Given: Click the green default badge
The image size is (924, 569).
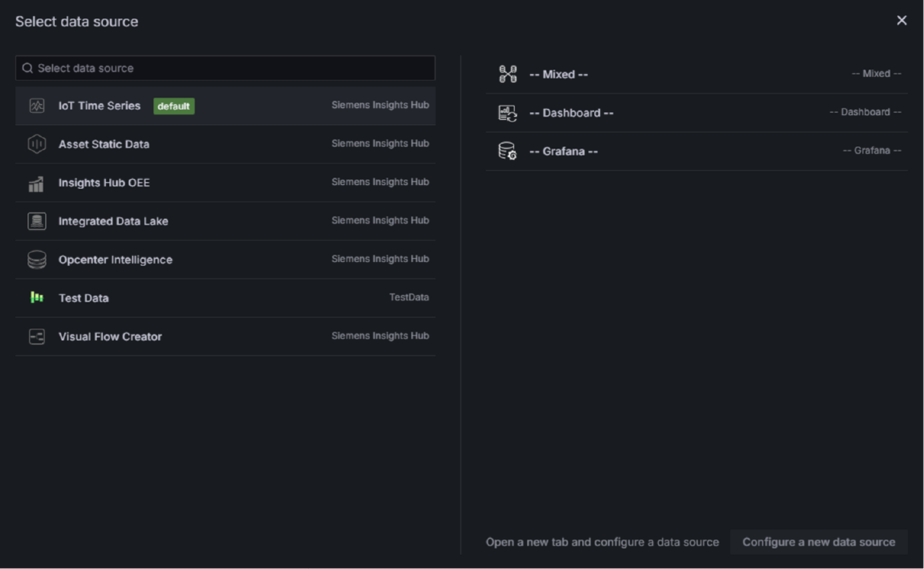Looking at the screenshot, I should pyautogui.click(x=174, y=106).
